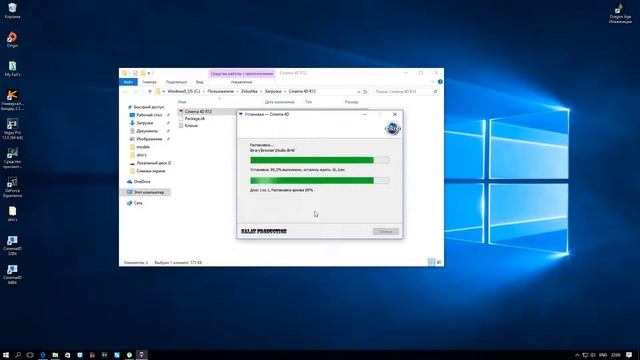Open the My Fail's desktop file

(12, 69)
